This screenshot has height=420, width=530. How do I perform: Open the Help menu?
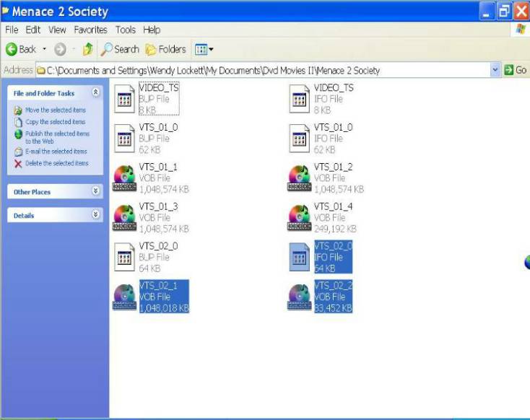(x=152, y=30)
